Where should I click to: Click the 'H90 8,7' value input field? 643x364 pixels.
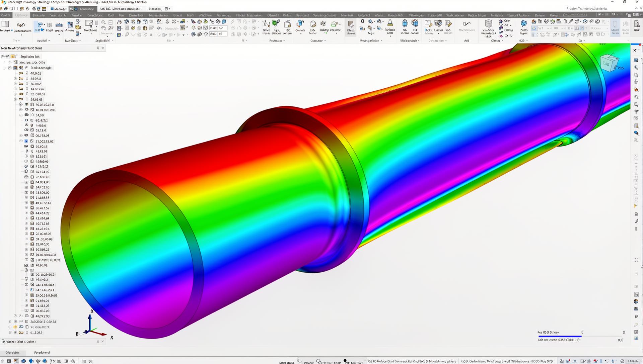(218, 28)
